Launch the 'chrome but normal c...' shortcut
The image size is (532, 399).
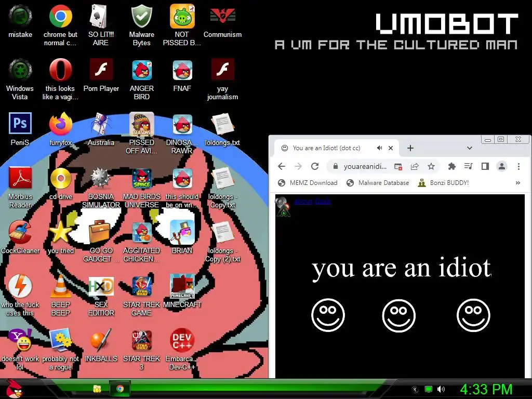pyautogui.click(x=60, y=16)
